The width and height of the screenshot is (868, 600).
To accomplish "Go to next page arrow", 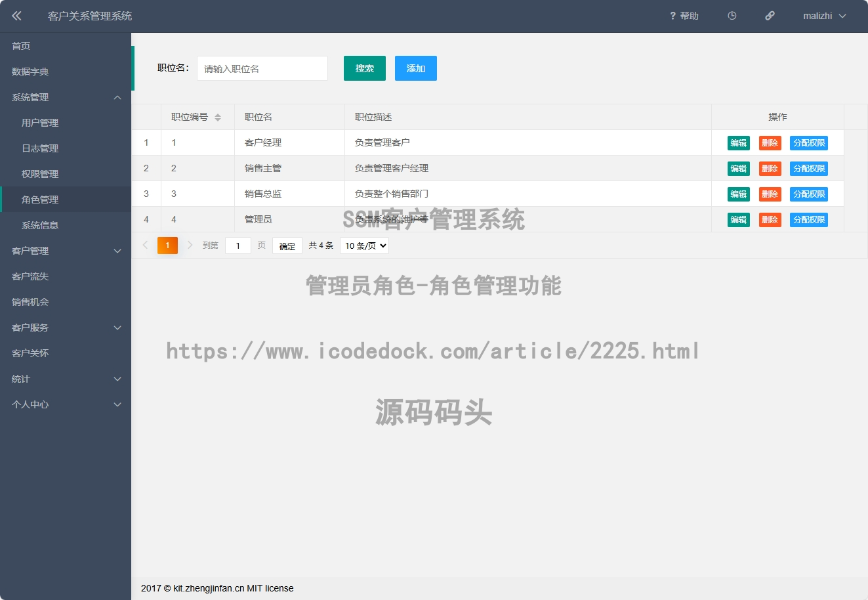I will (x=190, y=245).
